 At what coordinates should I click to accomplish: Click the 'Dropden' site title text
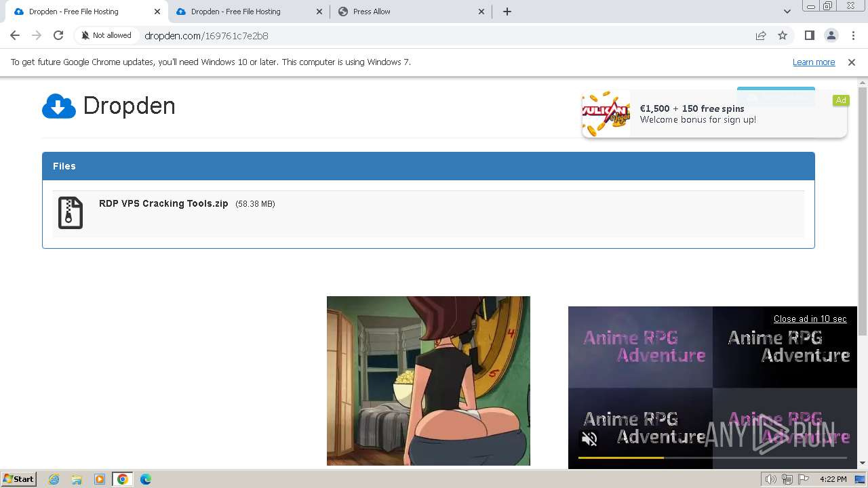click(x=129, y=106)
